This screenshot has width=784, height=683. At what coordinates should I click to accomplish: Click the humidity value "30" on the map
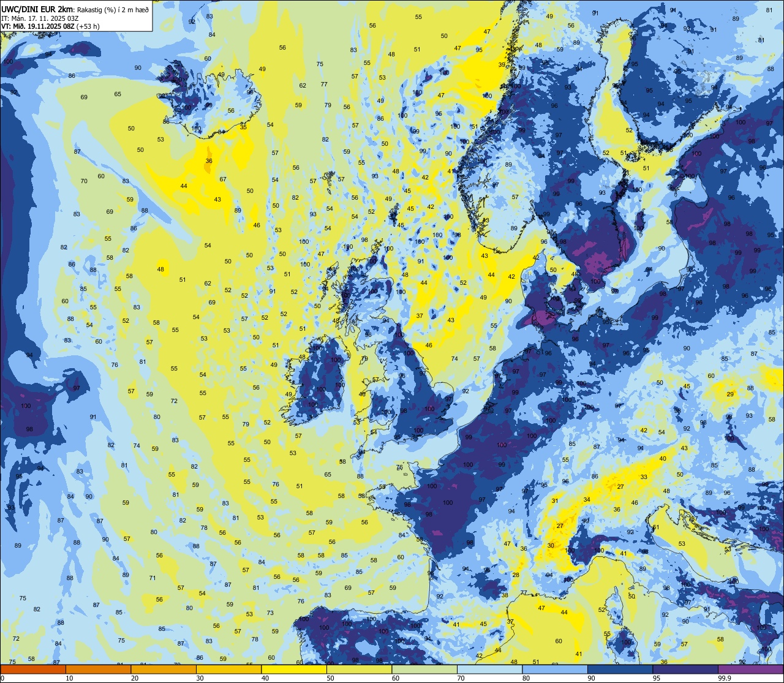(551, 545)
